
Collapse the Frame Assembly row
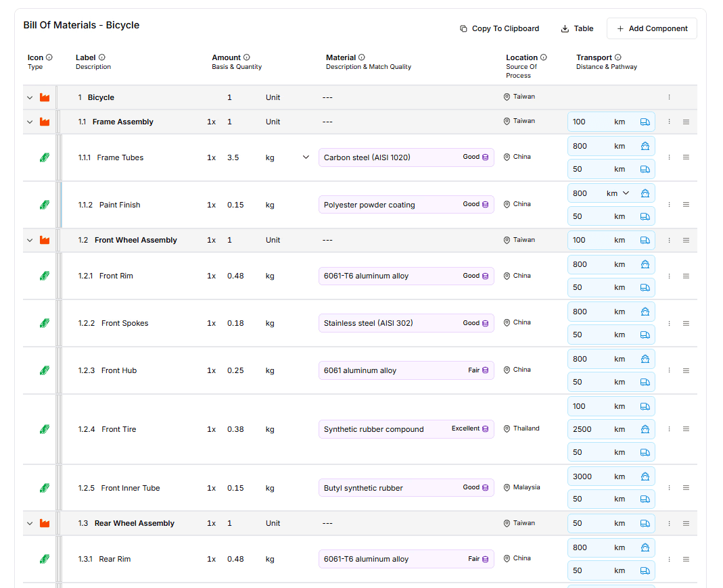(x=30, y=122)
